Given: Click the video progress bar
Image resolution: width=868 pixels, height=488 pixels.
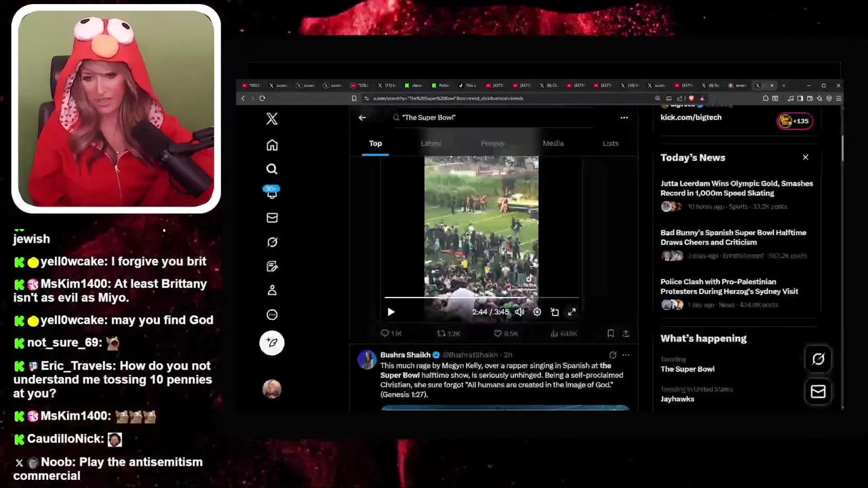Looking at the screenshot, I should [481, 298].
